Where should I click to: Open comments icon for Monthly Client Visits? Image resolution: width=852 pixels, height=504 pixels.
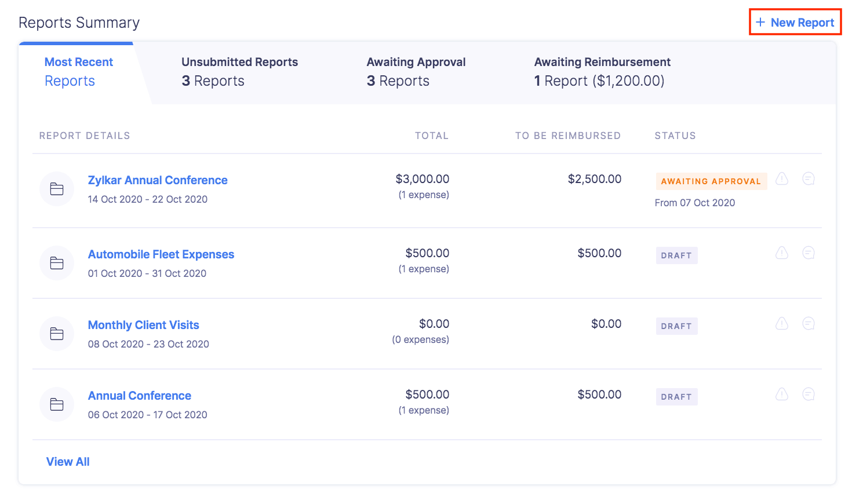(809, 324)
